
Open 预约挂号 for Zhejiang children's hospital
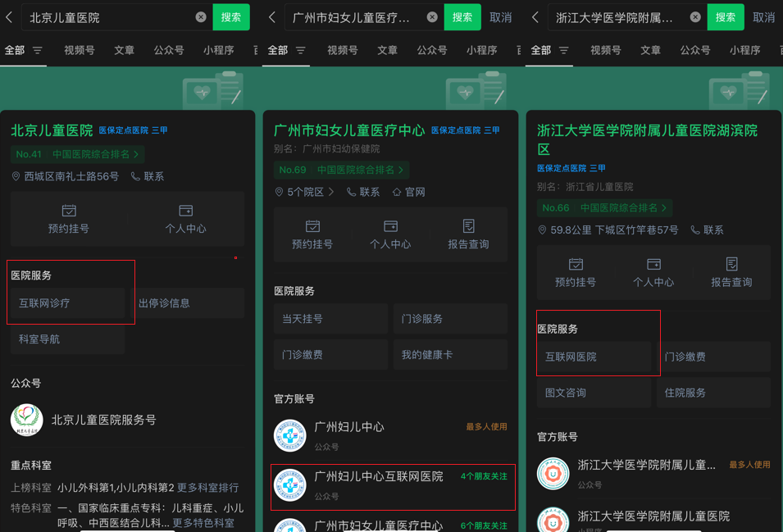point(576,272)
